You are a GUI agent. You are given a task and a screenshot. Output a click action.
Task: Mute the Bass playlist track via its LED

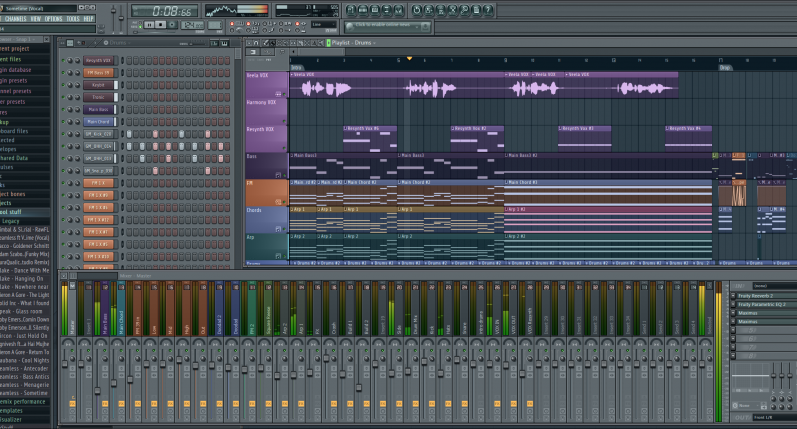click(284, 175)
